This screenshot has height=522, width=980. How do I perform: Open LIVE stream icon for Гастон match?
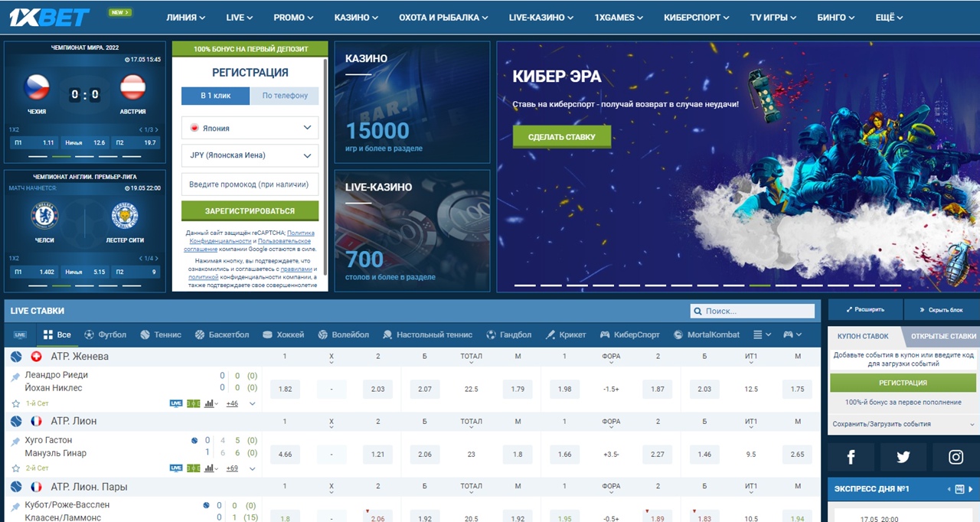[176, 468]
